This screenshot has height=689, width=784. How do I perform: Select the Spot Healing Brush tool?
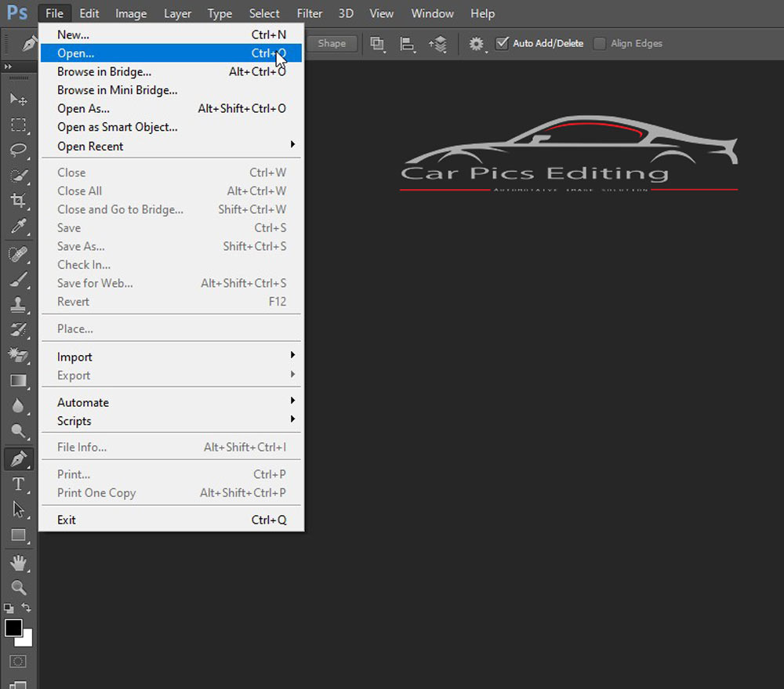tap(19, 254)
